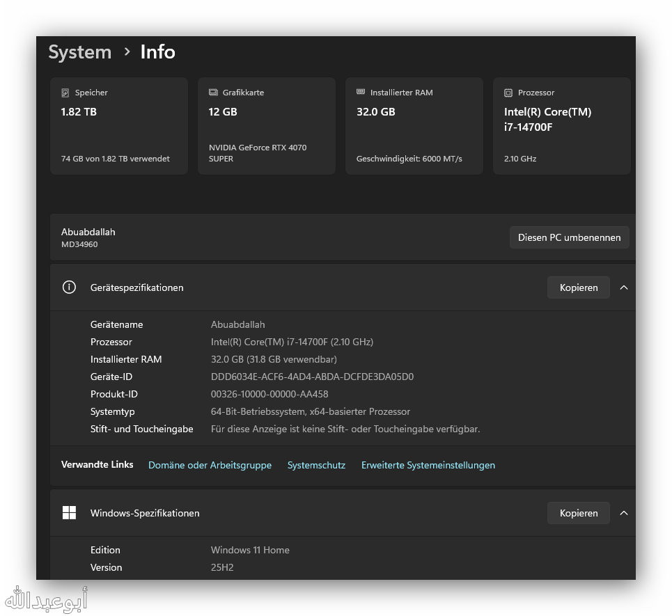
Task: Click the PC name heading Abuabdallah
Action: click(88, 232)
